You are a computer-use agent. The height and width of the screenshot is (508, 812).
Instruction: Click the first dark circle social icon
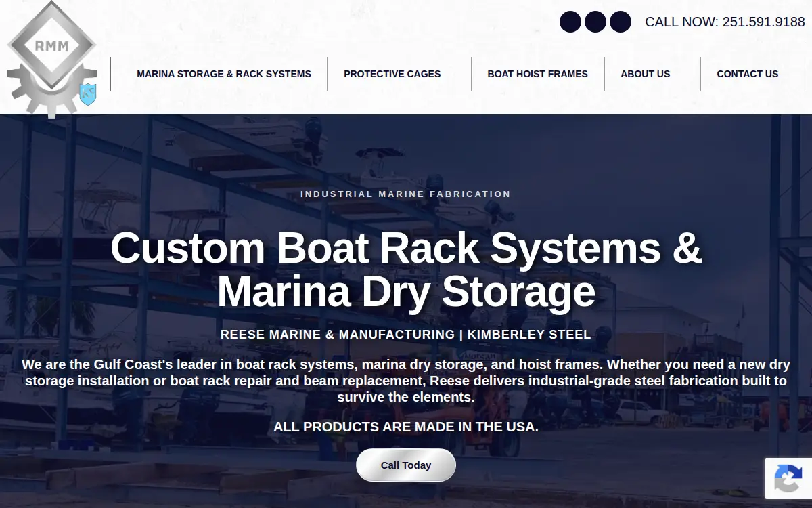570,22
